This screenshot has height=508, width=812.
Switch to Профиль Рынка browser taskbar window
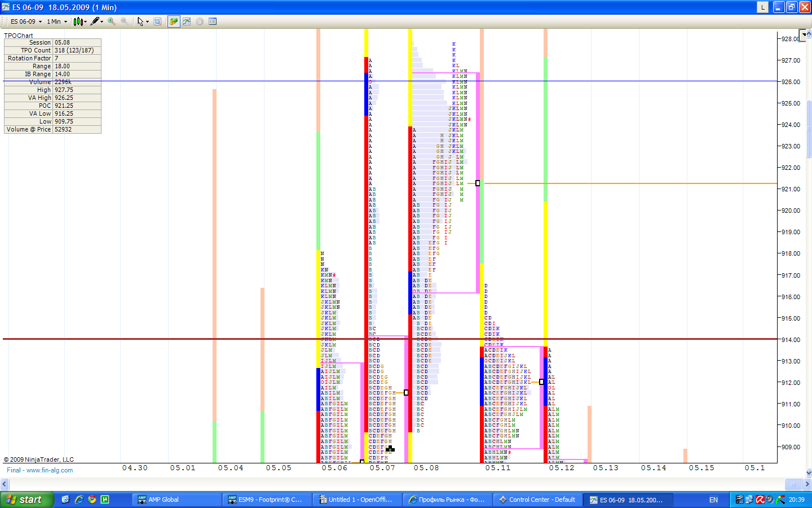[x=448, y=500]
